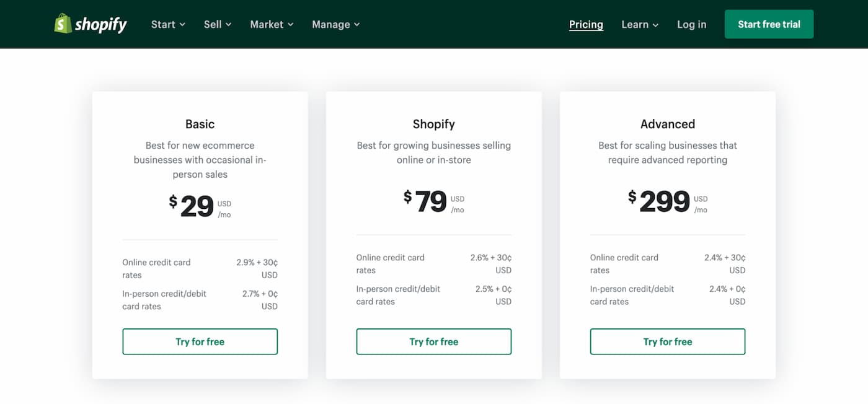Select the Shopify plan heading
This screenshot has width=868, height=404.
tap(433, 123)
